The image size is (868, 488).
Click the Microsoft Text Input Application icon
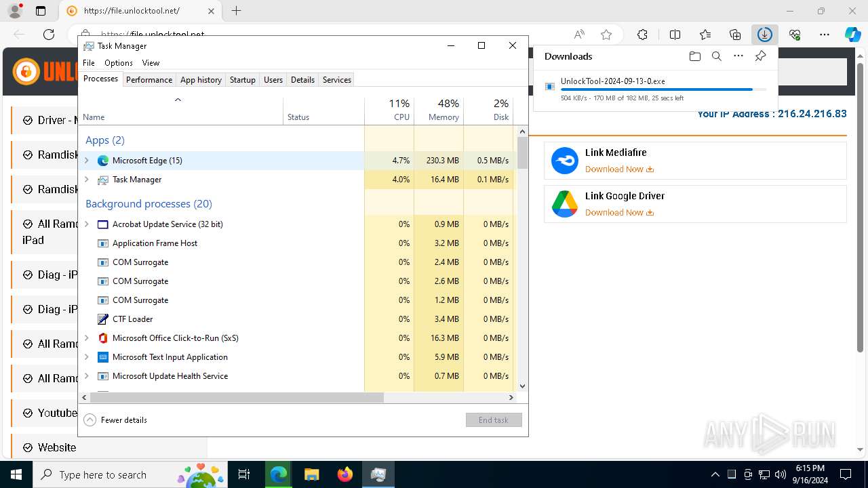pyautogui.click(x=103, y=357)
